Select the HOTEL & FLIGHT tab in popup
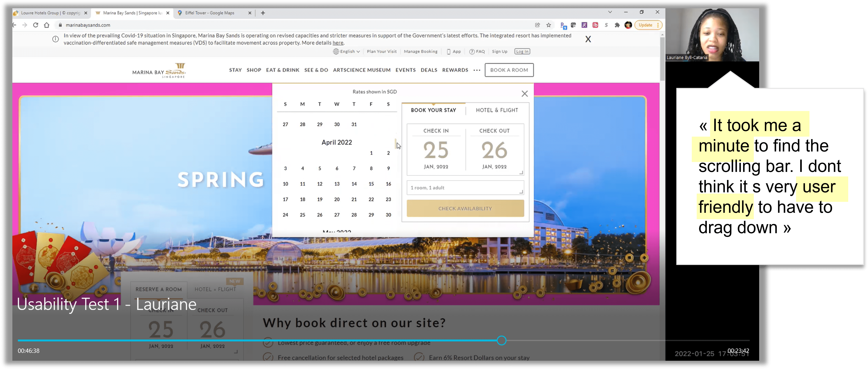Image resolution: width=868 pixels, height=369 pixels. coord(497,110)
